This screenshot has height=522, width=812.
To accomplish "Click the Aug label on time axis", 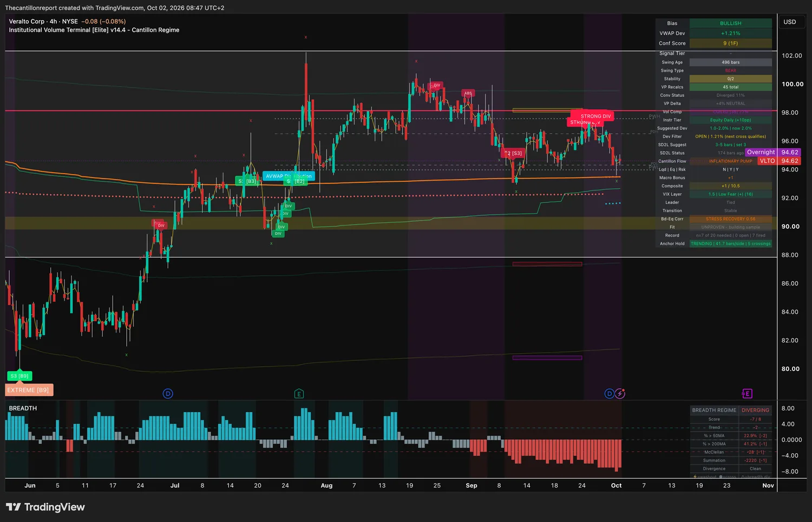I will [x=326, y=486].
